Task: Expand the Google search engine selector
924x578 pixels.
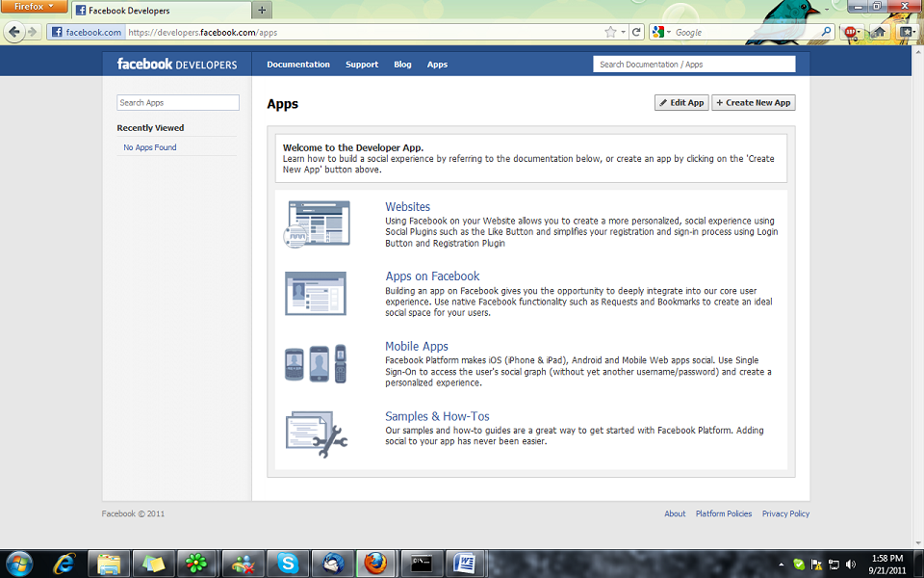Action: pos(668,32)
